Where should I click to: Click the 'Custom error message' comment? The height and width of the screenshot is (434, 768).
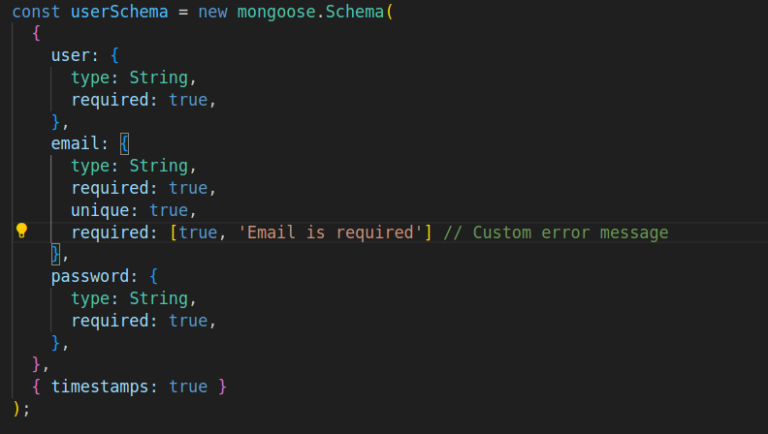(x=556, y=232)
